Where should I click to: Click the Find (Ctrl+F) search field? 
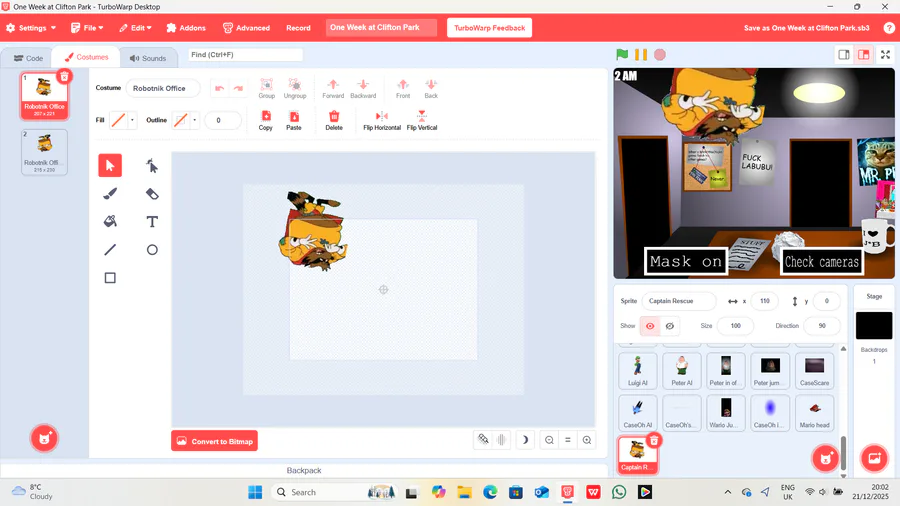pos(245,55)
